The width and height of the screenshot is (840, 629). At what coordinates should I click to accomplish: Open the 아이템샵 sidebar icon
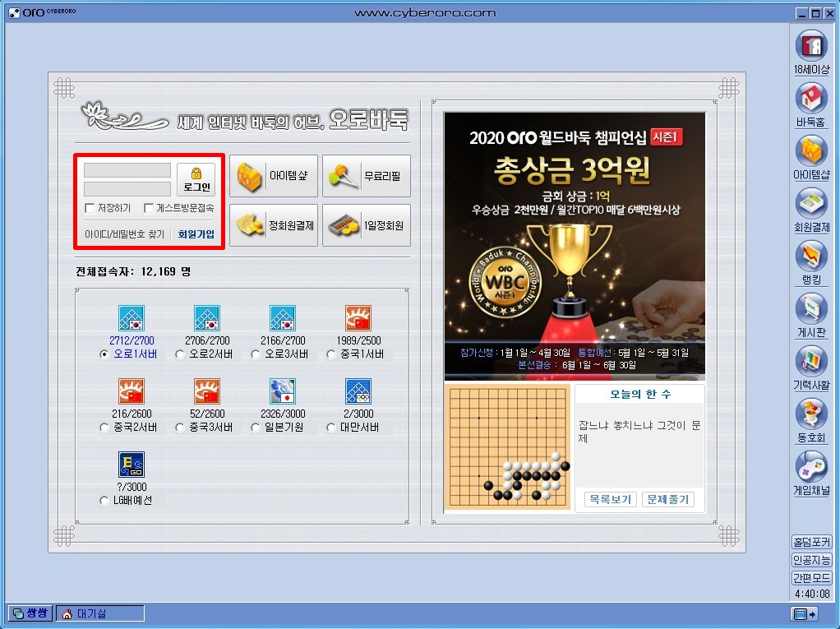point(811,151)
